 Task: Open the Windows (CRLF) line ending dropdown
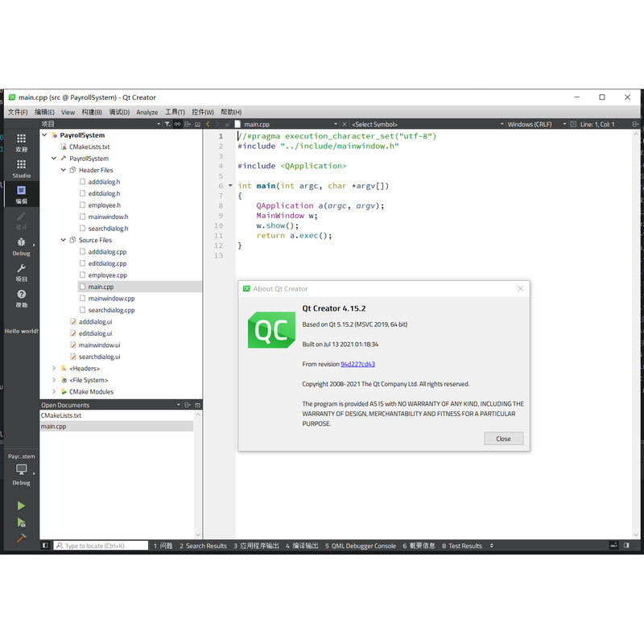pyautogui.click(x=536, y=124)
